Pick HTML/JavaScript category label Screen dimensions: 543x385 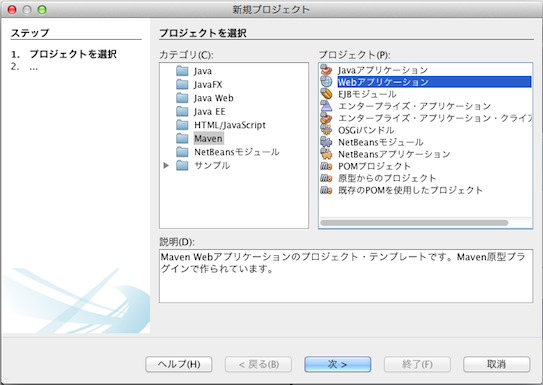coord(230,125)
